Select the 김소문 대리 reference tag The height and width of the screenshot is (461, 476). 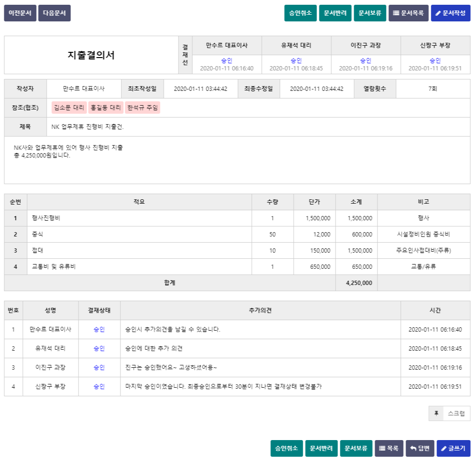point(69,108)
